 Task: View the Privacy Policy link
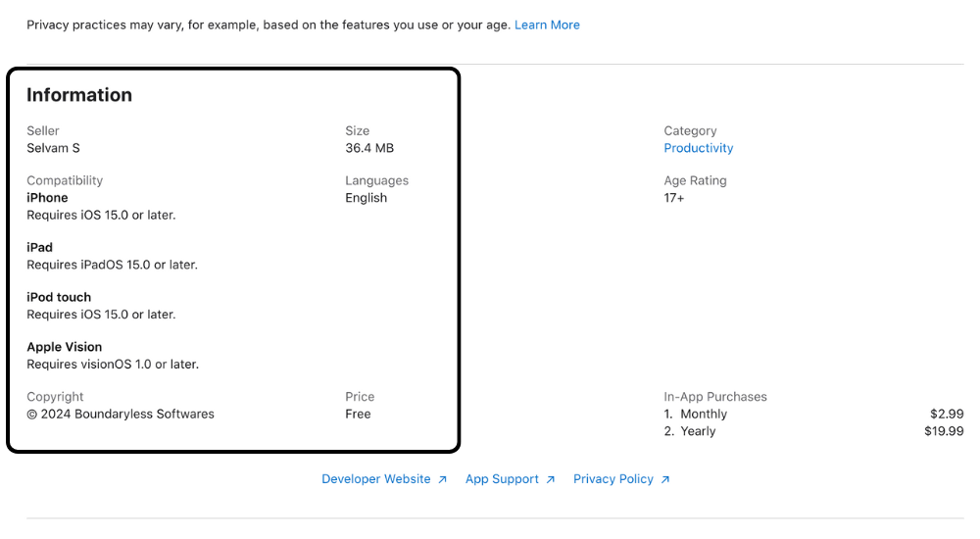coord(613,479)
